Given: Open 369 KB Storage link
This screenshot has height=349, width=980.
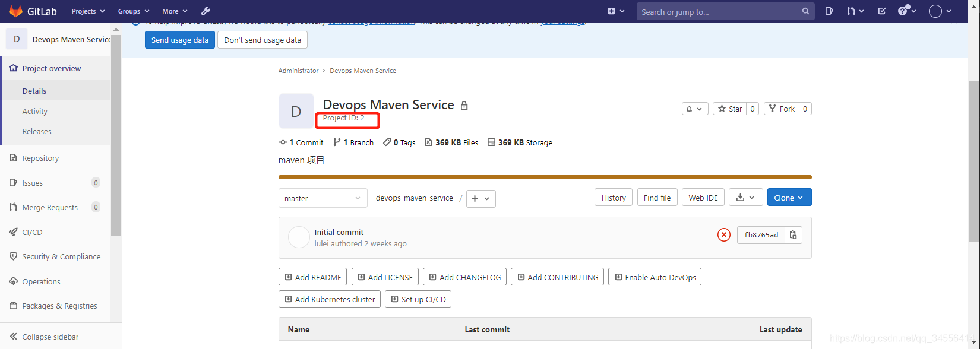Looking at the screenshot, I should coord(520,142).
